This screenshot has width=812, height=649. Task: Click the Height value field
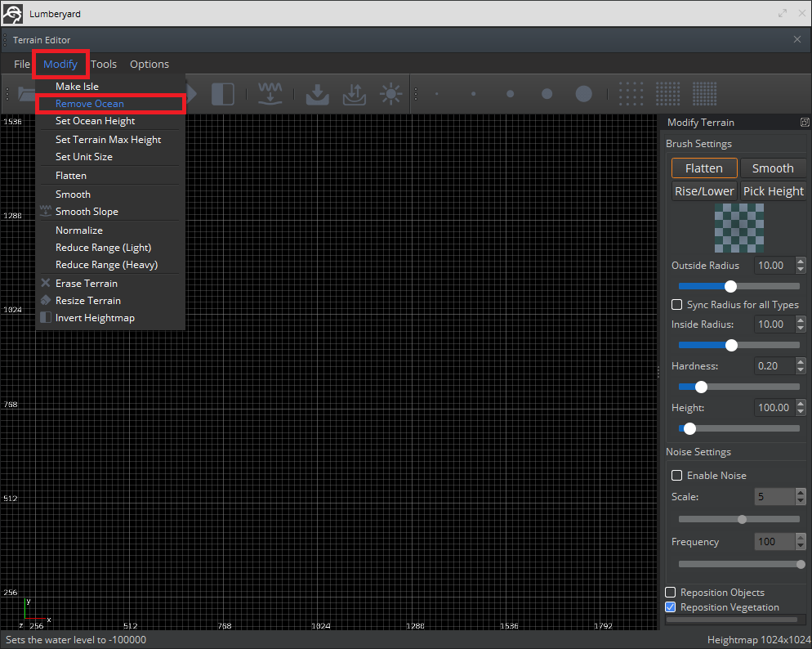(x=774, y=408)
